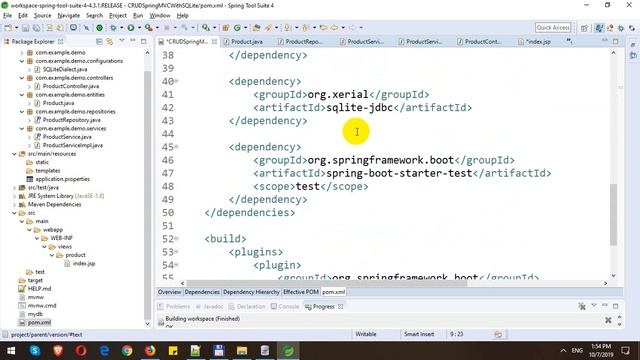Open the Dependency Hierarchy tab
Image resolution: width=640 pixels, height=360 pixels.
(x=251, y=292)
